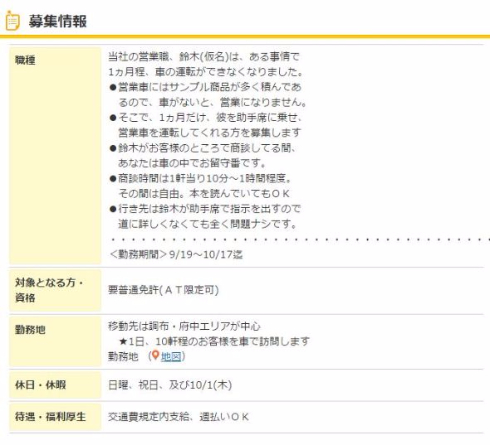Click the line ●商談時間は1軒当り10分～1時間程度。

tap(201, 178)
